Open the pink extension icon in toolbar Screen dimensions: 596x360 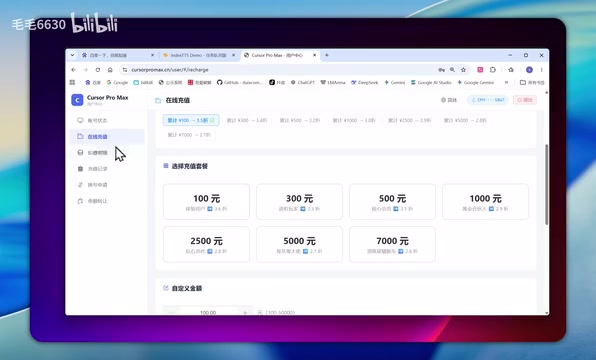point(480,70)
